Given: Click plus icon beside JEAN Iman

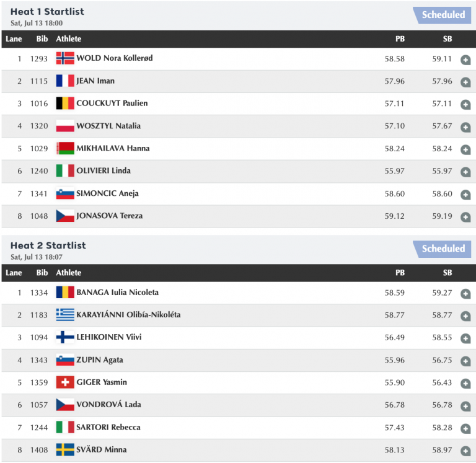Looking at the screenshot, I should [x=465, y=83].
